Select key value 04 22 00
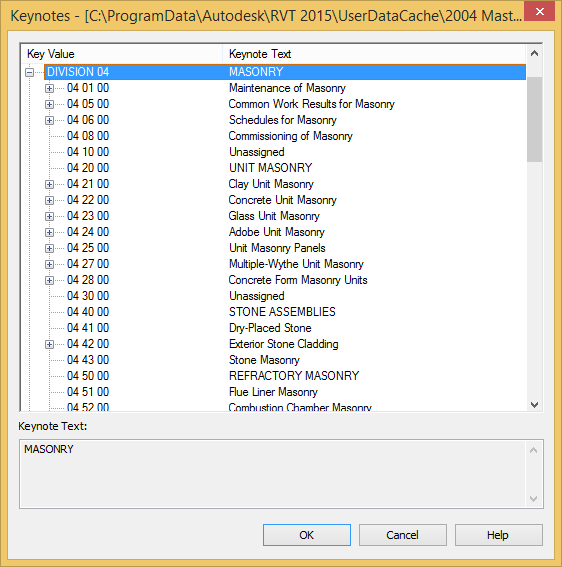The height and width of the screenshot is (567, 562). click(x=88, y=200)
